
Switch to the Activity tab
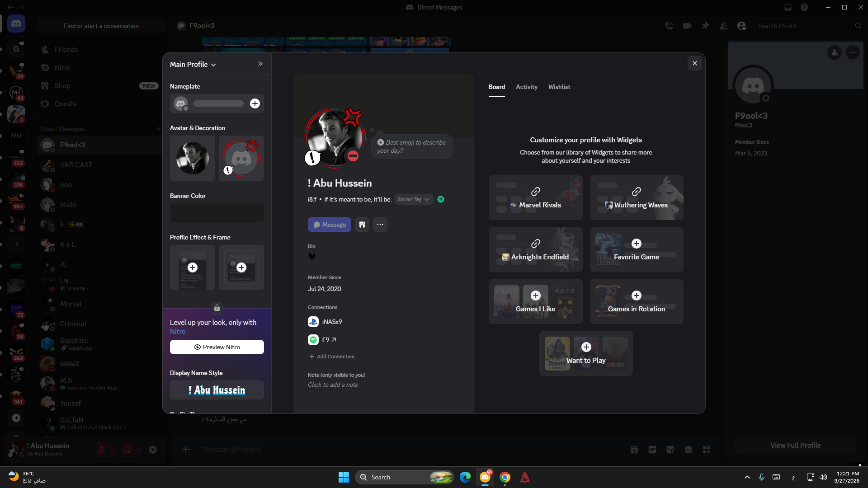(x=527, y=87)
